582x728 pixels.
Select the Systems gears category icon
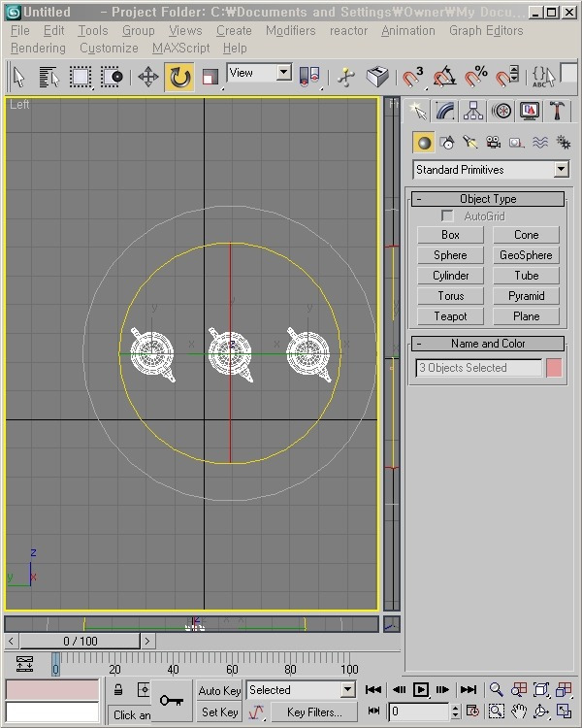563,143
